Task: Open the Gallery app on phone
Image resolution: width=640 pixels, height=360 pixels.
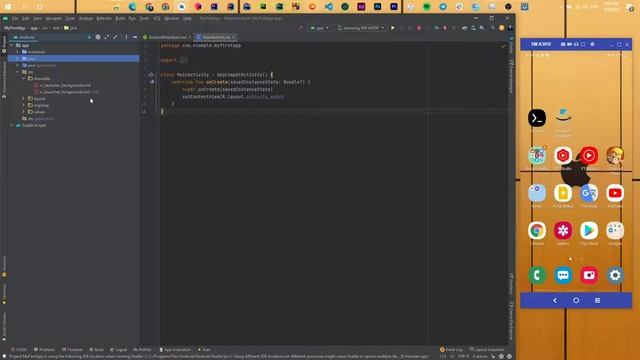Action: tap(563, 231)
